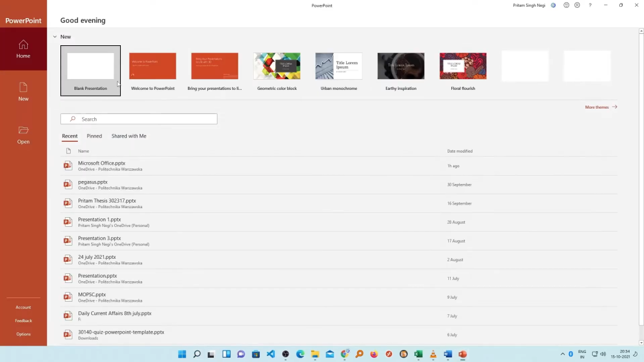Open Presentation 3.pptx
The height and width of the screenshot is (362, 644).
coord(339,241)
